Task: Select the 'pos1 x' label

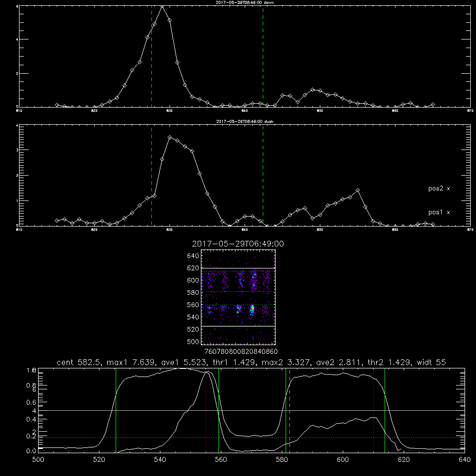Action: point(439,212)
